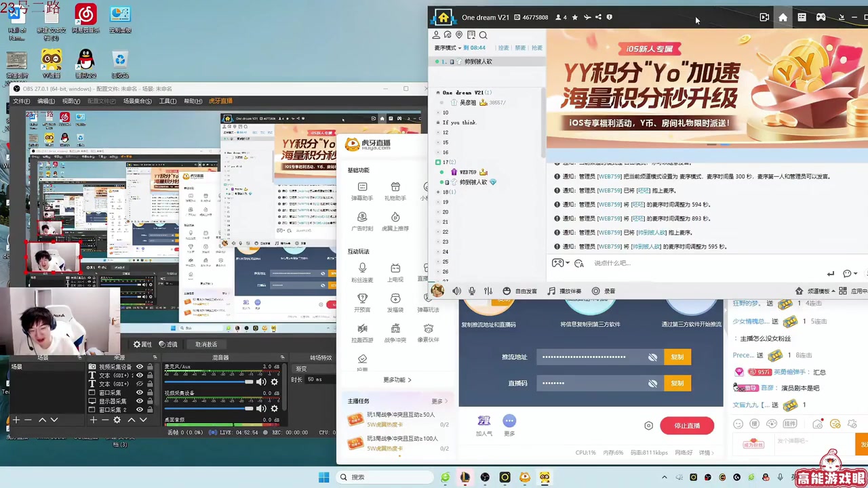The height and width of the screenshot is (488, 868).
Task: Move selected OBS source down
Action: tap(143, 420)
